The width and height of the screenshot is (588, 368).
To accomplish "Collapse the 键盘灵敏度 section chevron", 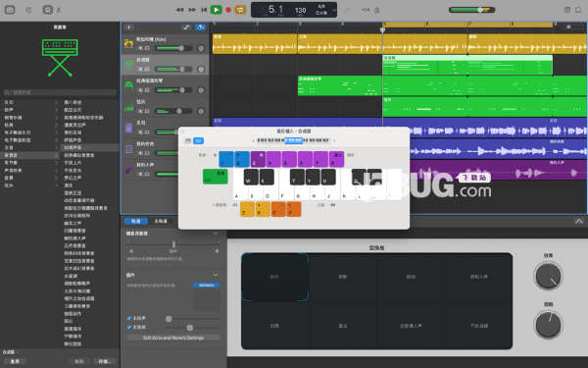I will coord(216,234).
